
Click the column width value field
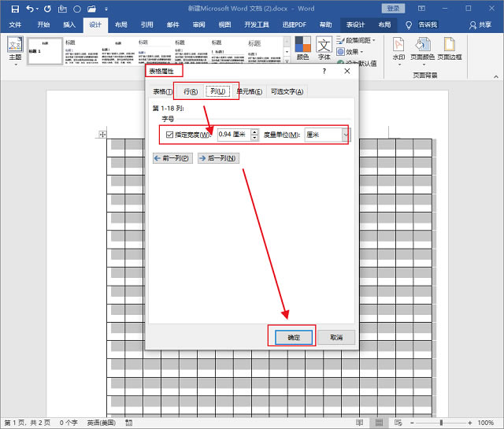(235, 135)
